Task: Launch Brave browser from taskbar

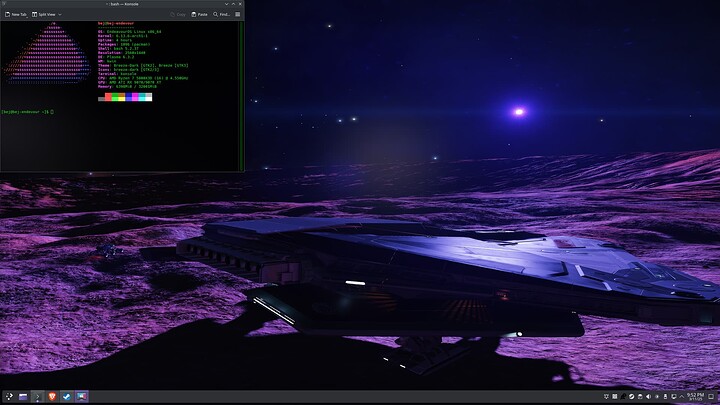Action: pos(52,396)
